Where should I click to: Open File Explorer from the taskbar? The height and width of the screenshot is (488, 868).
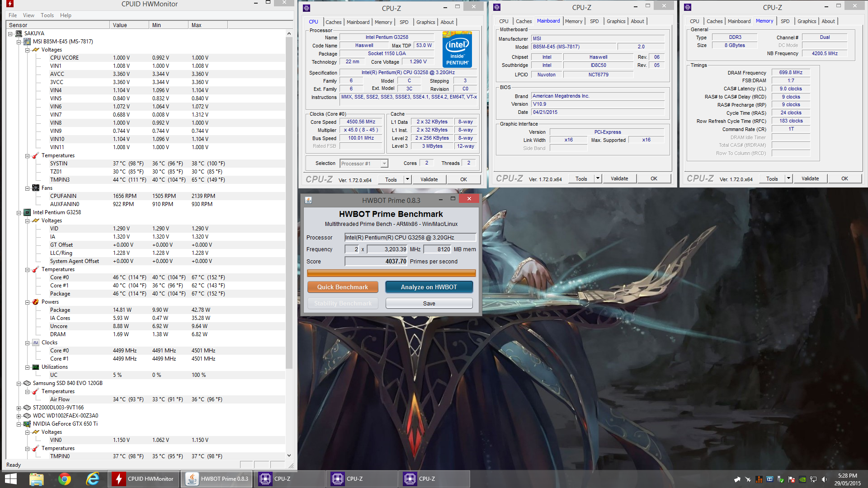[x=37, y=479]
